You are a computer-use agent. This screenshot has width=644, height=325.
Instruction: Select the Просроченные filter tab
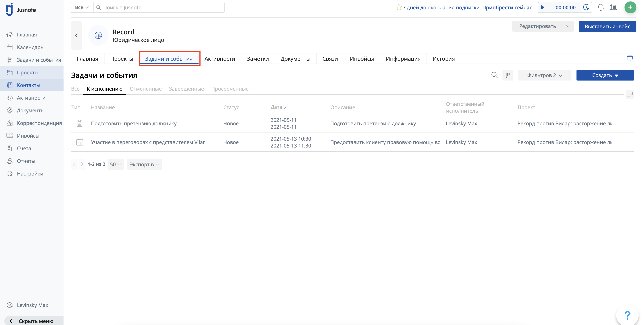click(230, 89)
